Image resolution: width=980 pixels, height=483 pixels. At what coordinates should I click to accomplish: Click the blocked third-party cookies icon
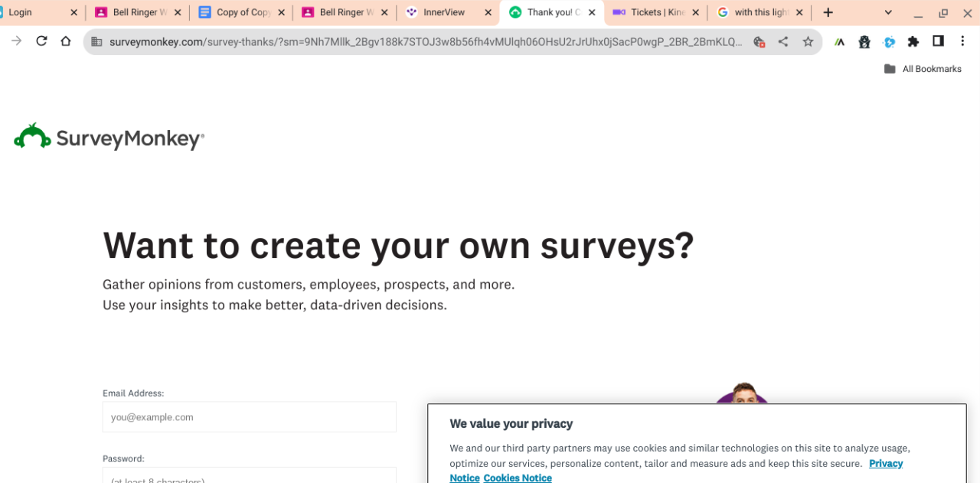pos(759,42)
